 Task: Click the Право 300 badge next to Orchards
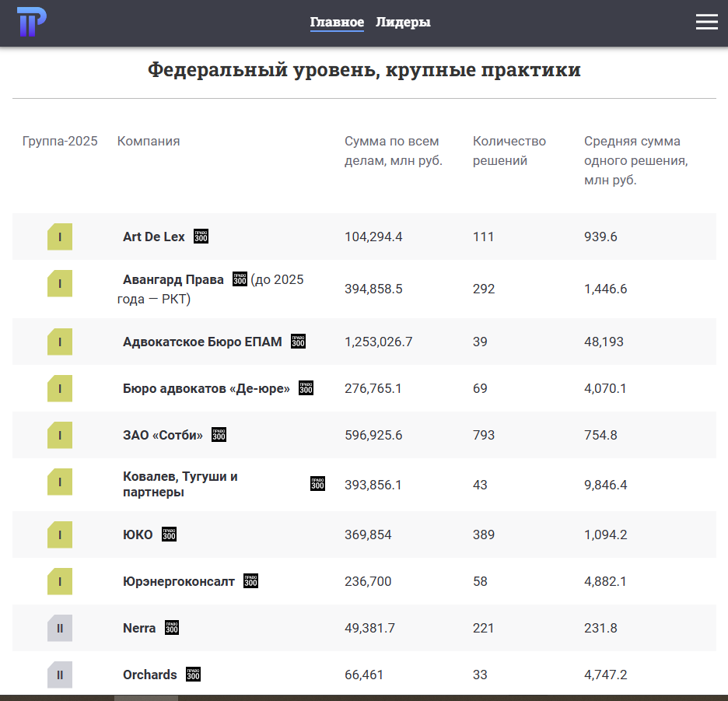(193, 675)
